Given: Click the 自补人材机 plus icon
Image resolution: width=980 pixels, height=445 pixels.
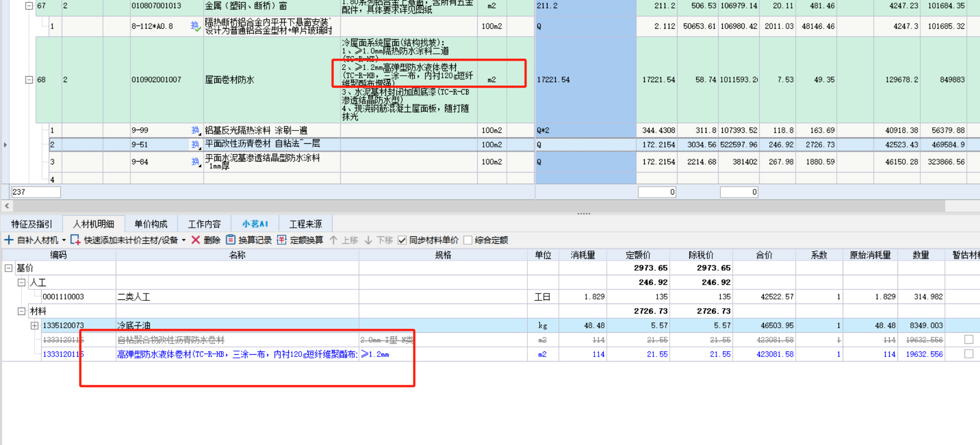Looking at the screenshot, I should (9, 240).
